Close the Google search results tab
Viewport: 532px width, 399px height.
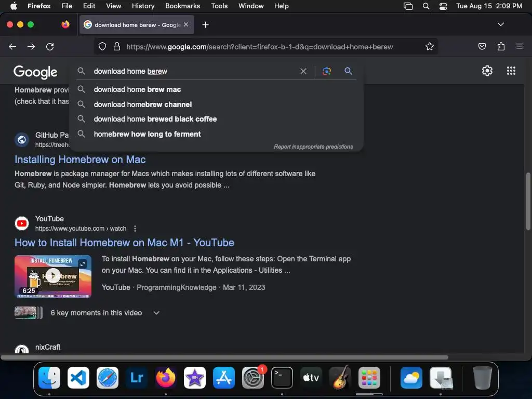pyautogui.click(x=186, y=24)
